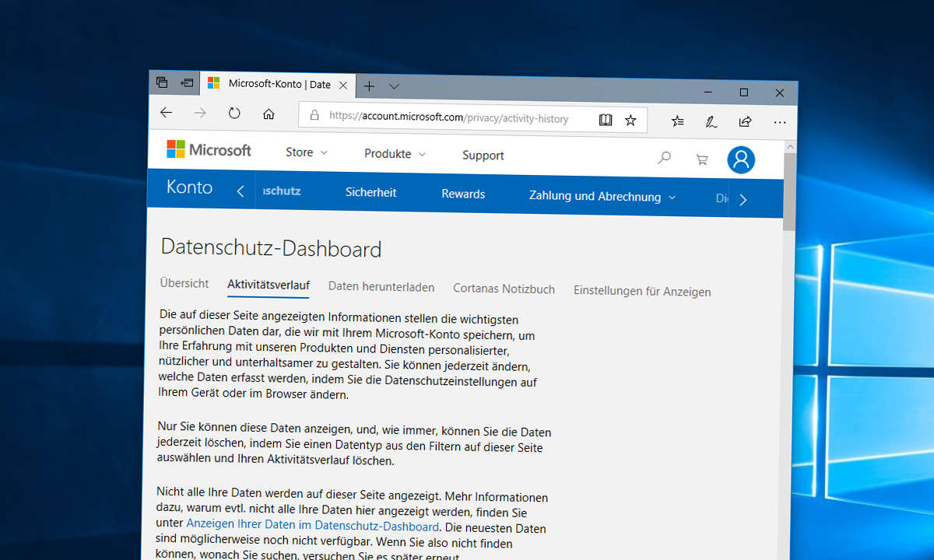Screen dimensions: 934x560
Task: Expand the Store dropdown menu
Action: click(307, 152)
